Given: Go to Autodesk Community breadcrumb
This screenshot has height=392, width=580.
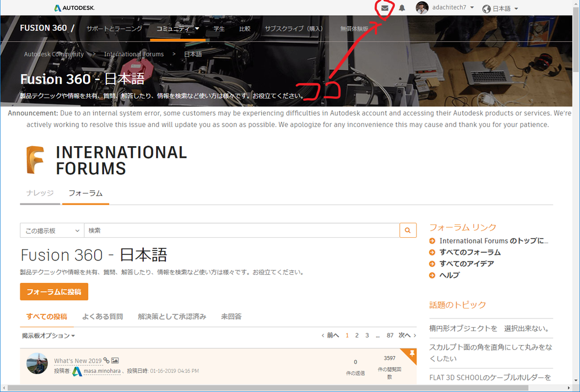Looking at the screenshot, I should click(54, 54).
